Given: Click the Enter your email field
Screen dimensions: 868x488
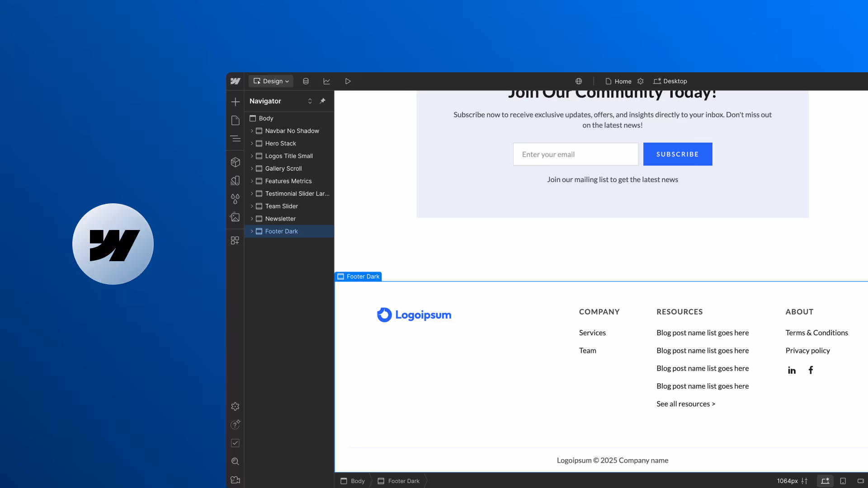Looking at the screenshot, I should tap(575, 154).
